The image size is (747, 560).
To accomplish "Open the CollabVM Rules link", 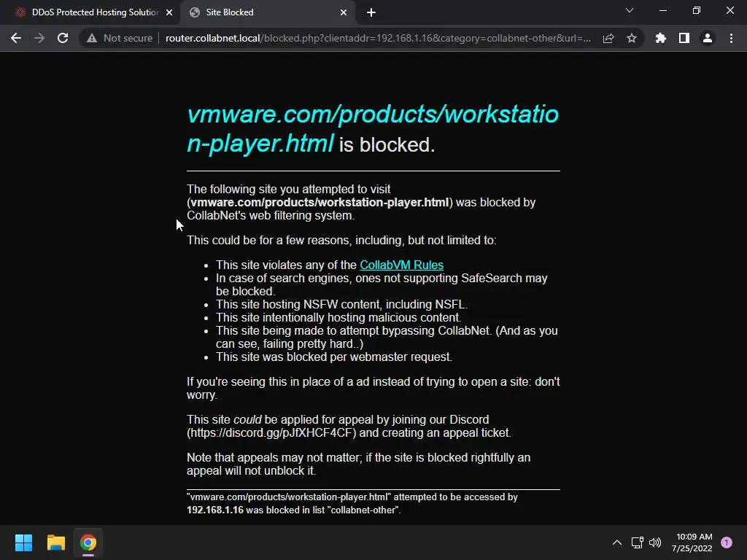I will pos(402,265).
